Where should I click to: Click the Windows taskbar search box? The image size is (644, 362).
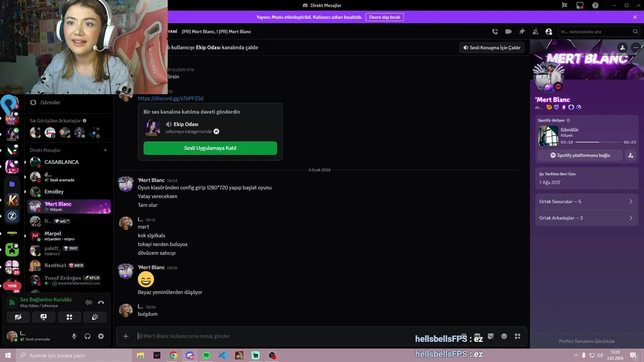coord(73,355)
